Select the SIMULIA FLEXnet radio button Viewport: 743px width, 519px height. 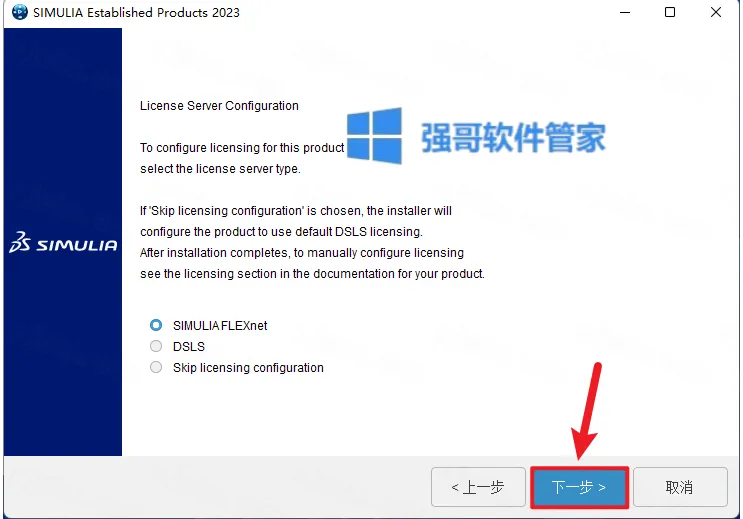pos(156,325)
